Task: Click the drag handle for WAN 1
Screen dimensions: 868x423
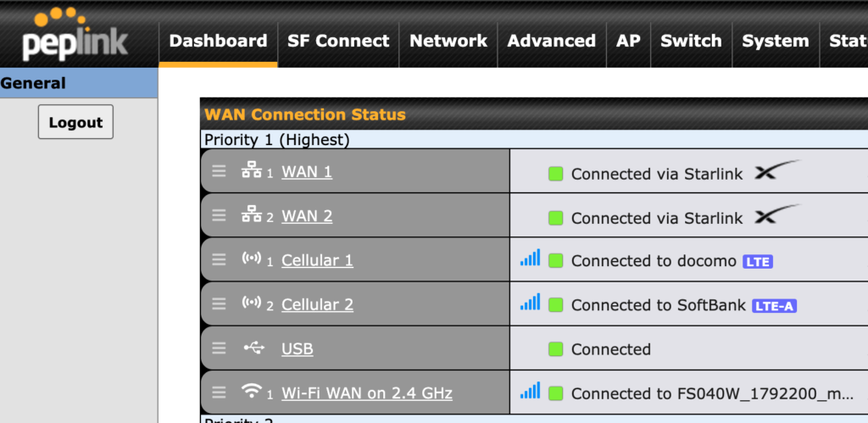Action: (220, 171)
